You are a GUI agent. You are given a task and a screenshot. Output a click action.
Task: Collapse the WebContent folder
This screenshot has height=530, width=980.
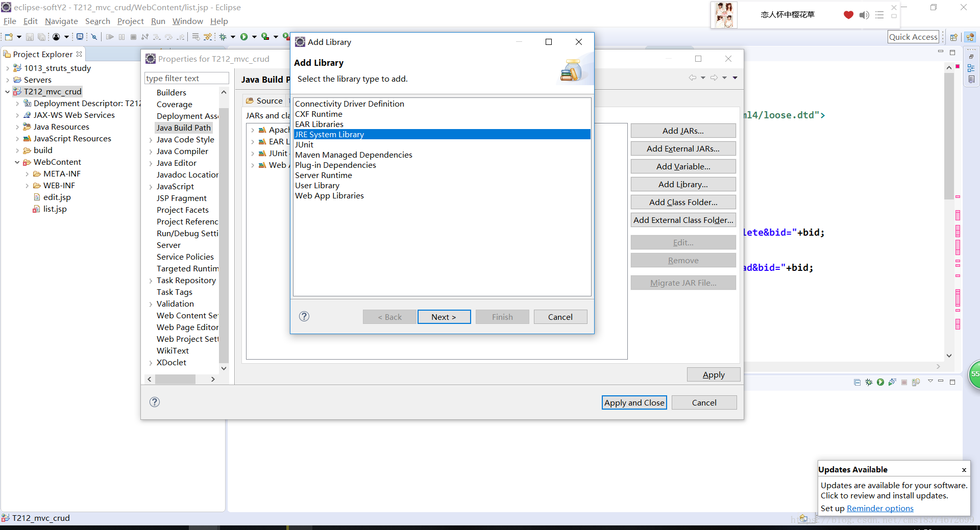[x=17, y=162]
